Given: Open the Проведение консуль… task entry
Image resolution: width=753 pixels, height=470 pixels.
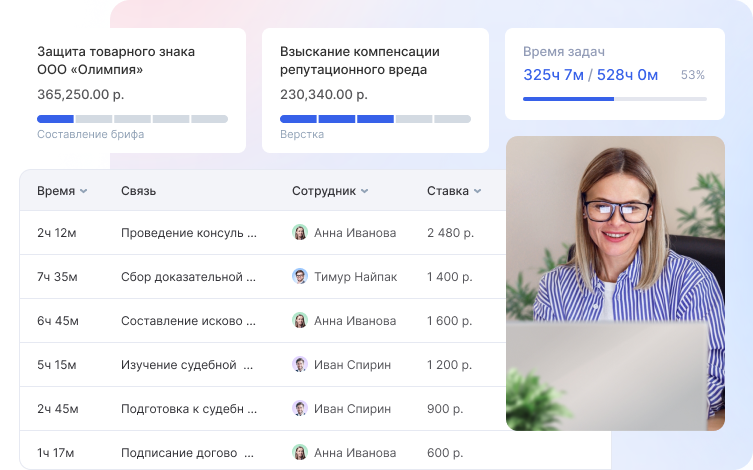Looking at the screenshot, I should pos(188,233).
